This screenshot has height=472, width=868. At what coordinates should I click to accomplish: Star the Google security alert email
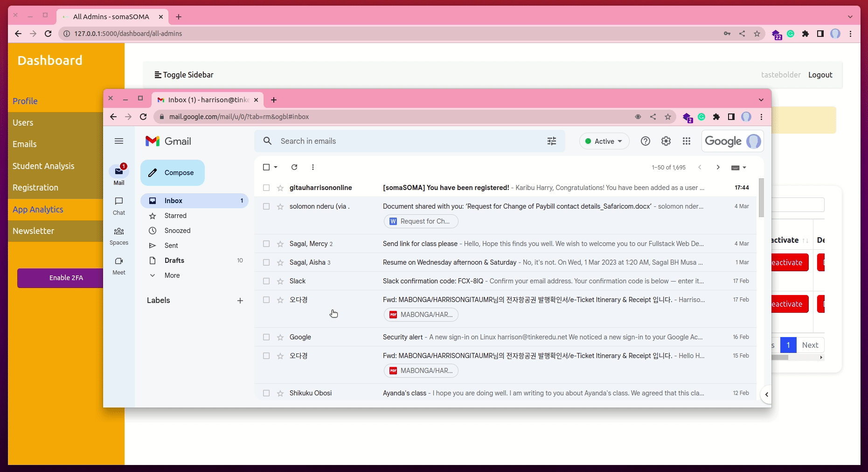[x=280, y=337]
